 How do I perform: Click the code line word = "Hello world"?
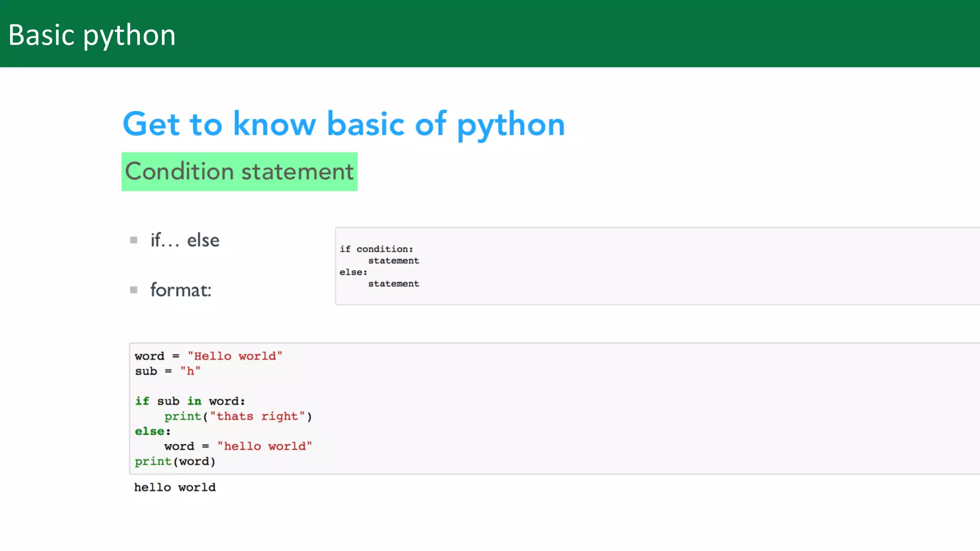(209, 356)
